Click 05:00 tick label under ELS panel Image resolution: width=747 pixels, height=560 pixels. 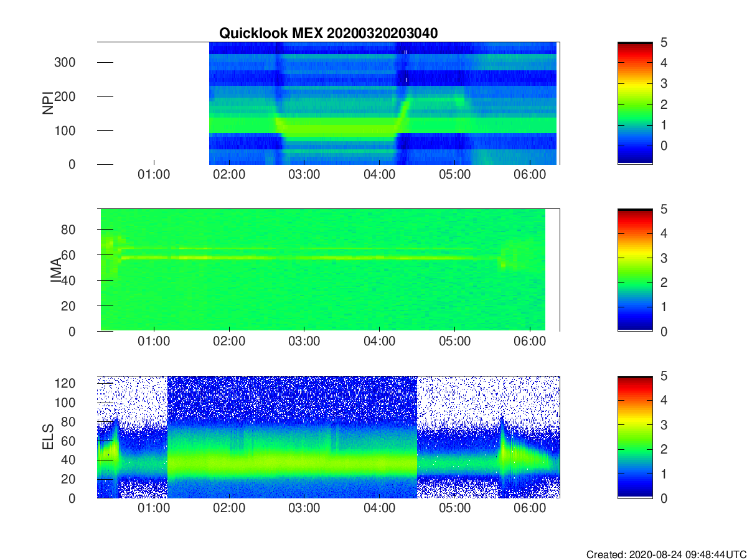(x=454, y=508)
